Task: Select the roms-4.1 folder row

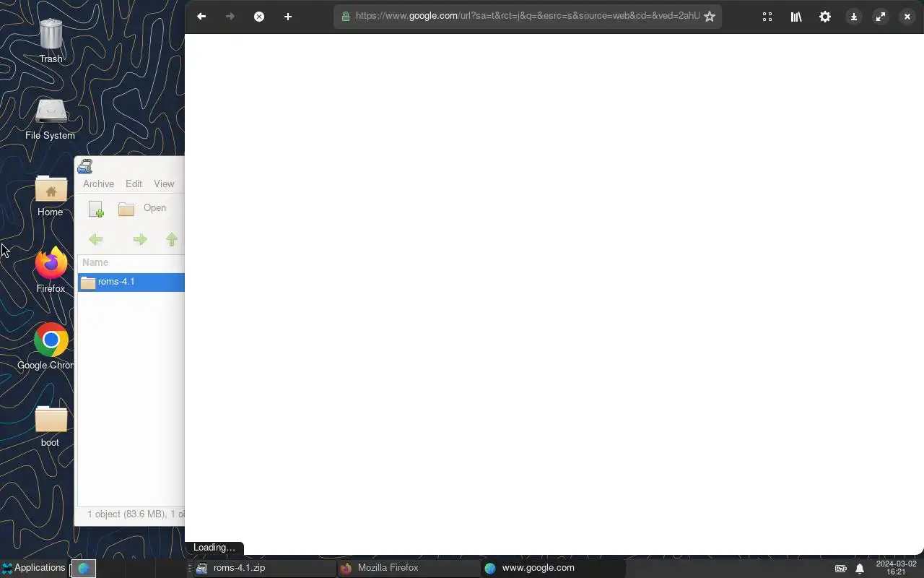Action: point(131,282)
